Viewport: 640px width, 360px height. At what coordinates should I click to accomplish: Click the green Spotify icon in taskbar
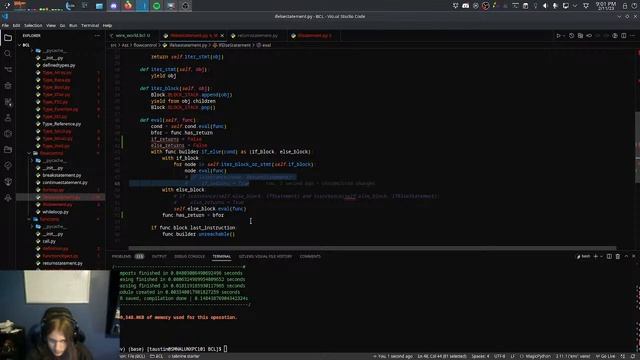[x=157, y=6]
